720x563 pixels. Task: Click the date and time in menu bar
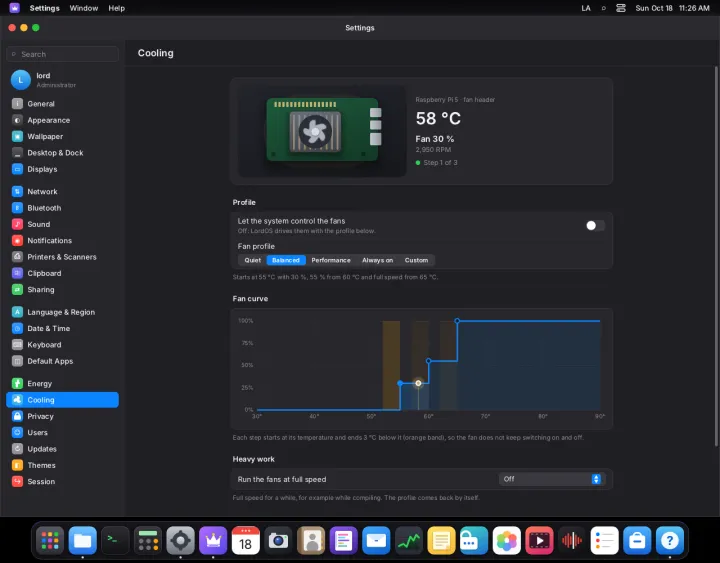pos(672,8)
